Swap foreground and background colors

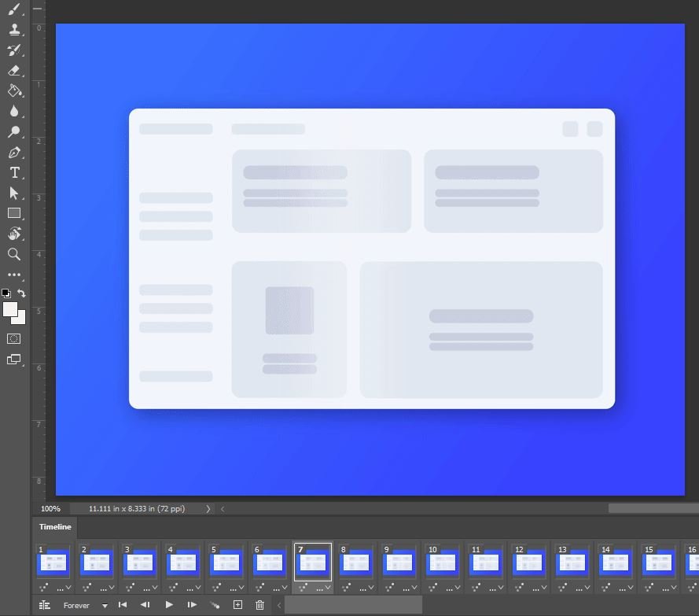tap(21, 293)
